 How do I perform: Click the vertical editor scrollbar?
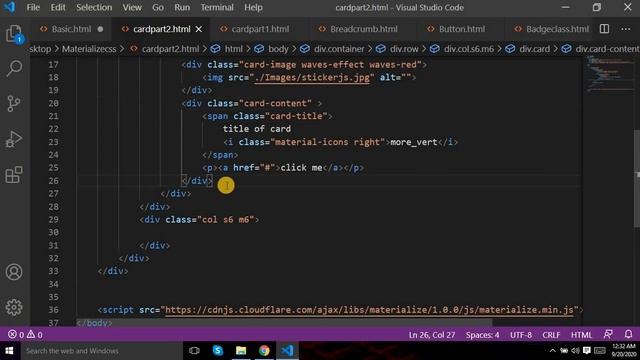coord(637,179)
